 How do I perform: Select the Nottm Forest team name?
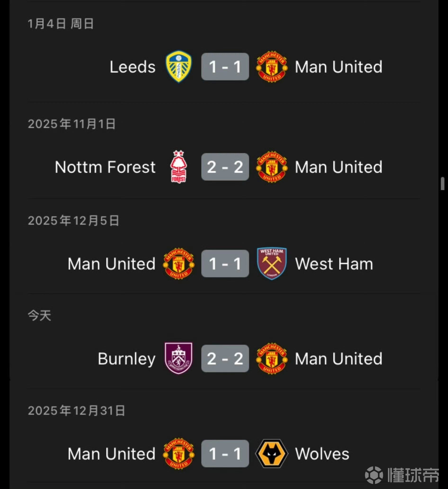(105, 167)
